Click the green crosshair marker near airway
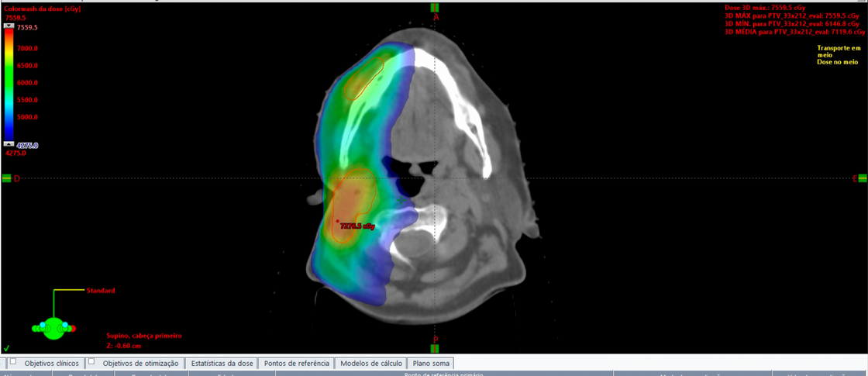The height and width of the screenshot is (376, 868). (x=402, y=201)
